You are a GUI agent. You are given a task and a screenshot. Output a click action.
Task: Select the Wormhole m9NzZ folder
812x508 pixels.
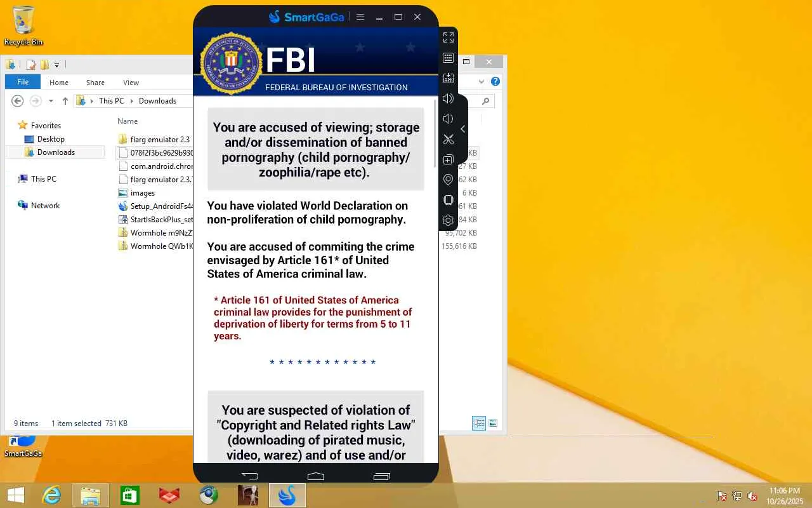click(x=155, y=233)
